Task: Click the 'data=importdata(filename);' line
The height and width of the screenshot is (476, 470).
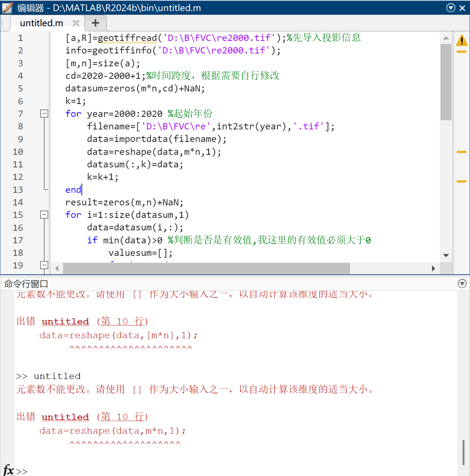Action: point(157,139)
